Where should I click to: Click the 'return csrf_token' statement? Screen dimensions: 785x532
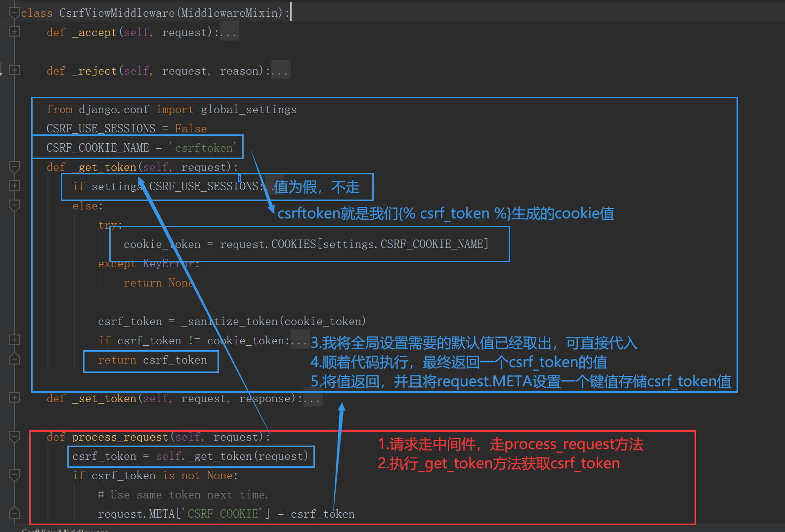pos(152,360)
